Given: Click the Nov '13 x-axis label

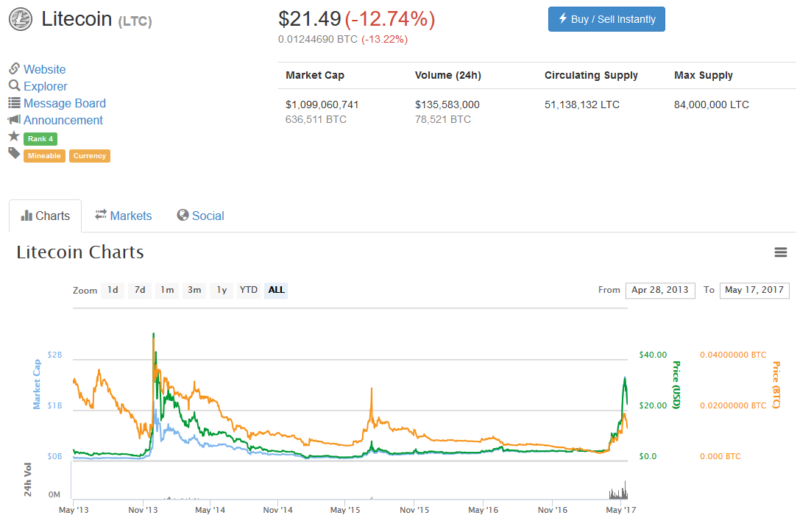Looking at the screenshot, I should 143,510.
